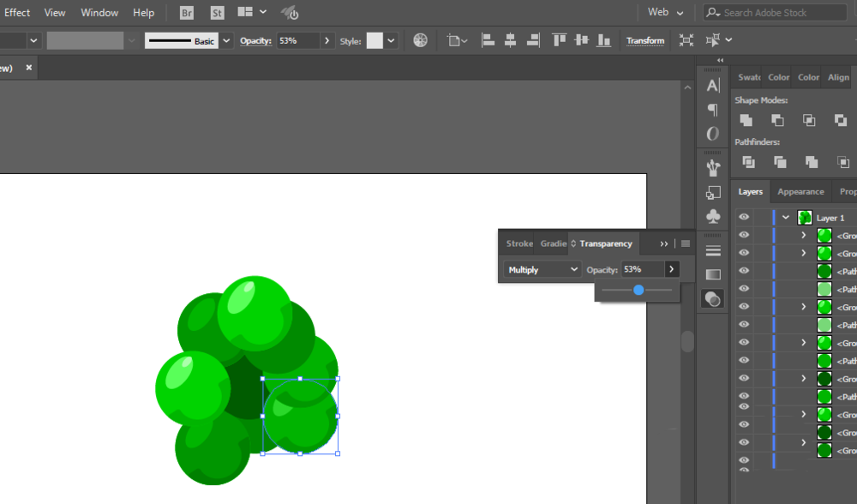The height and width of the screenshot is (504, 857).
Task: Click the Horizontal Align Center icon
Action: [x=510, y=40]
